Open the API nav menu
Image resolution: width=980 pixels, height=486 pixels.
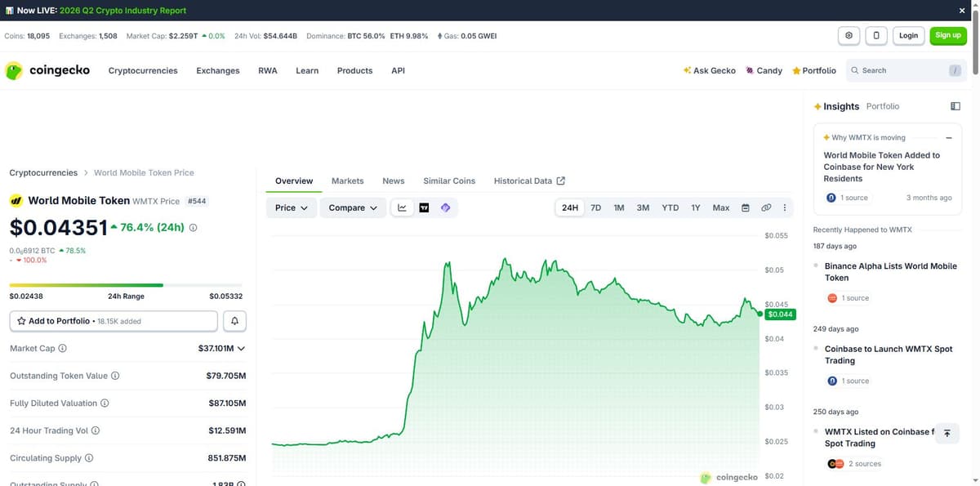pos(398,71)
